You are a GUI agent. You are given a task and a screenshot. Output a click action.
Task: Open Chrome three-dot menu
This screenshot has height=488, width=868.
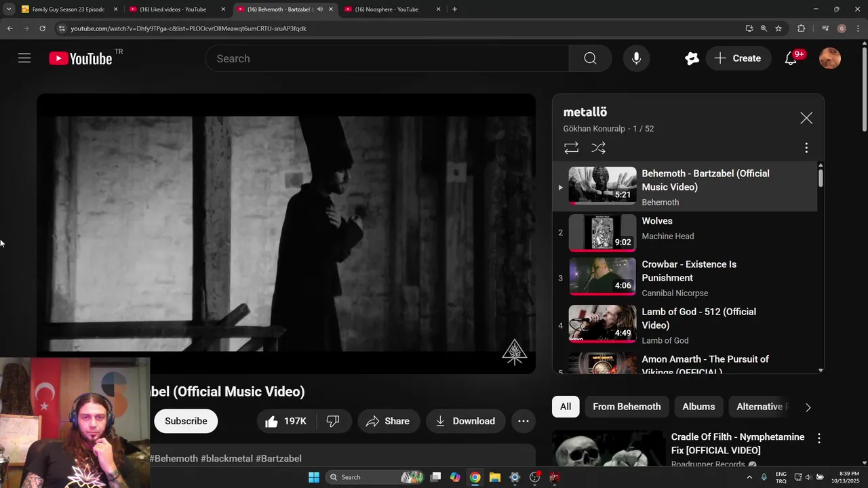858,28
